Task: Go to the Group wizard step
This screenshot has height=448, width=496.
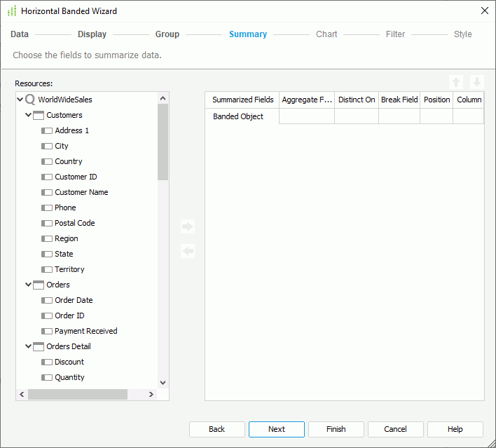Action: (x=167, y=34)
